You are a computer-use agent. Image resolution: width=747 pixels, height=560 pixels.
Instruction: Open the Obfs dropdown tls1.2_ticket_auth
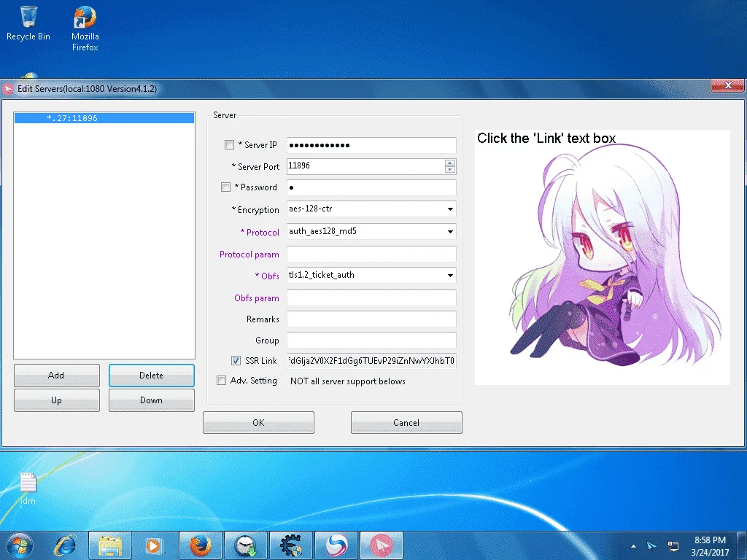[371, 275]
